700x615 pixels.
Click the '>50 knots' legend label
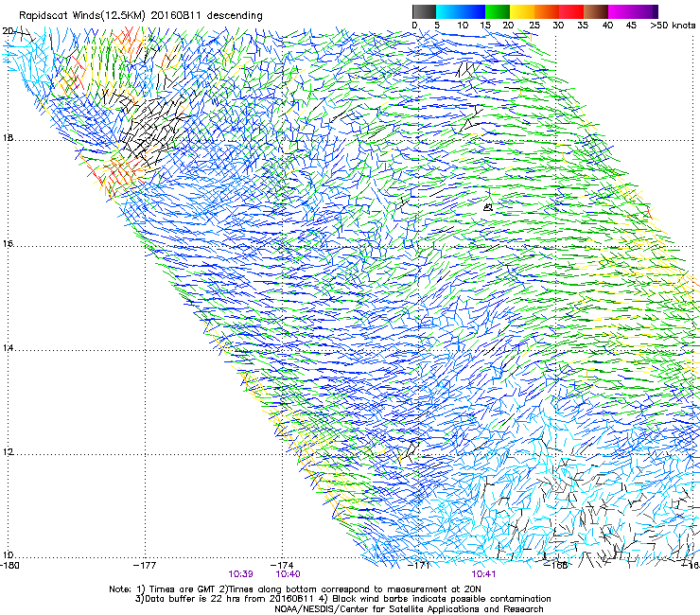(x=673, y=26)
